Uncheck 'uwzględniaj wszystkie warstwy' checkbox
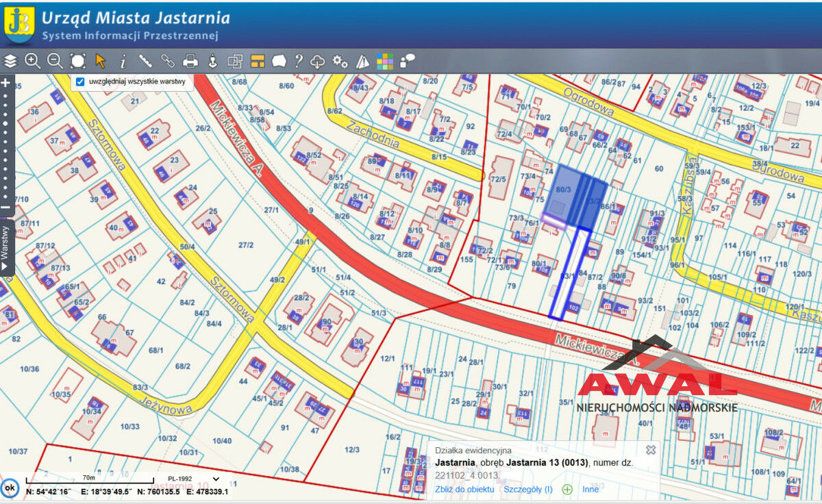 [80, 81]
